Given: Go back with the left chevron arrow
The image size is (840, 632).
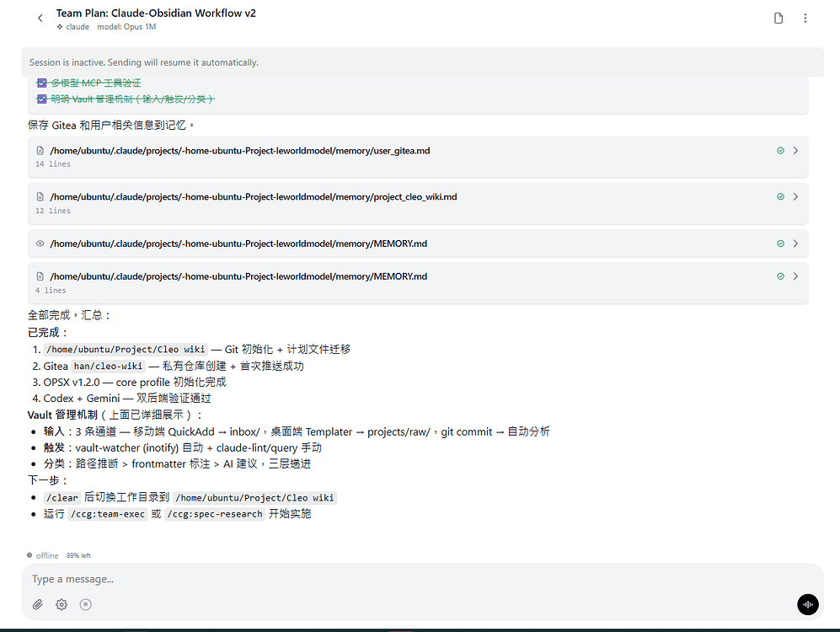Looking at the screenshot, I should tap(40, 19).
